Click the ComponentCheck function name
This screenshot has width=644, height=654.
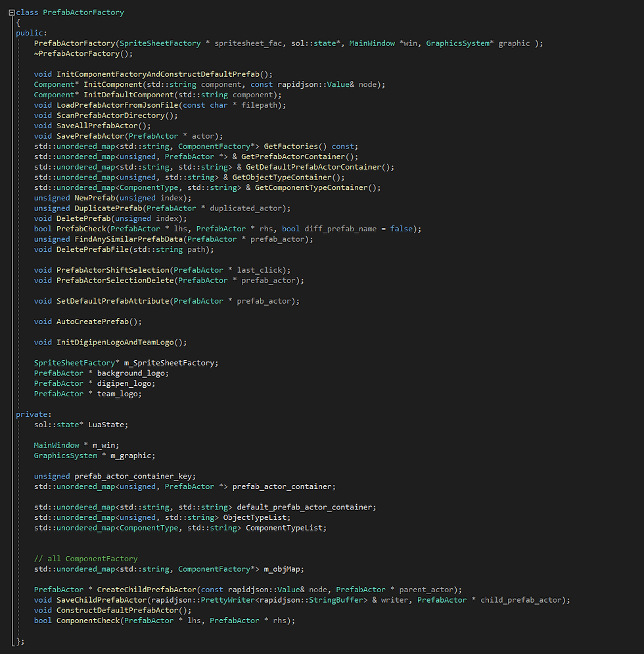click(88, 620)
